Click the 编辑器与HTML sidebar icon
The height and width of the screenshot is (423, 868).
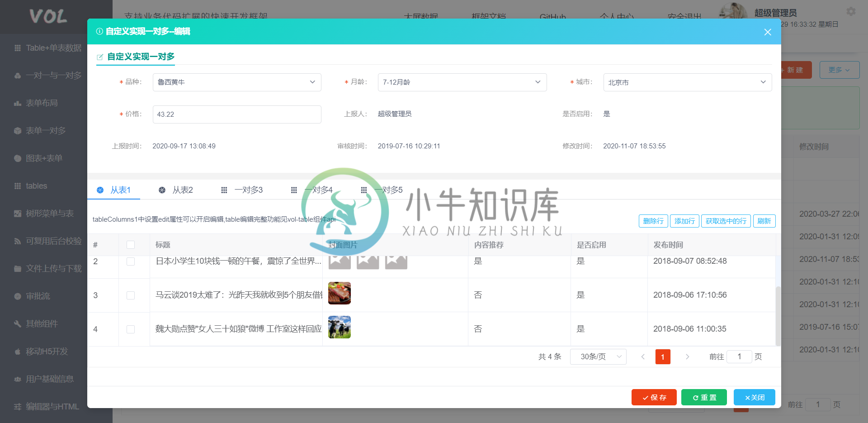pyautogui.click(x=18, y=407)
